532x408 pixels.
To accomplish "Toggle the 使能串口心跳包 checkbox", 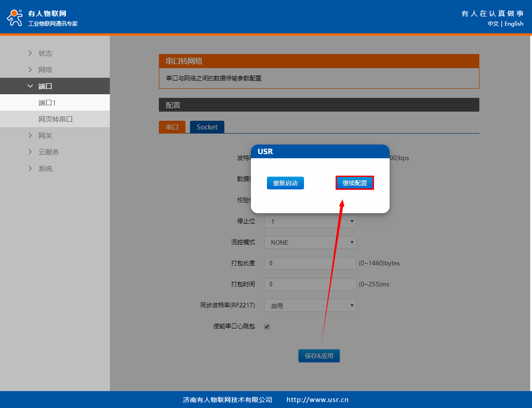I will (x=267, y=327).
